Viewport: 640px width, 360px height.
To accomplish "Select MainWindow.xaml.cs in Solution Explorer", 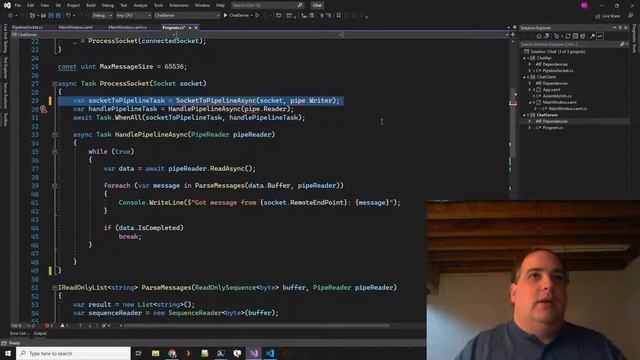I will [568, 109].
